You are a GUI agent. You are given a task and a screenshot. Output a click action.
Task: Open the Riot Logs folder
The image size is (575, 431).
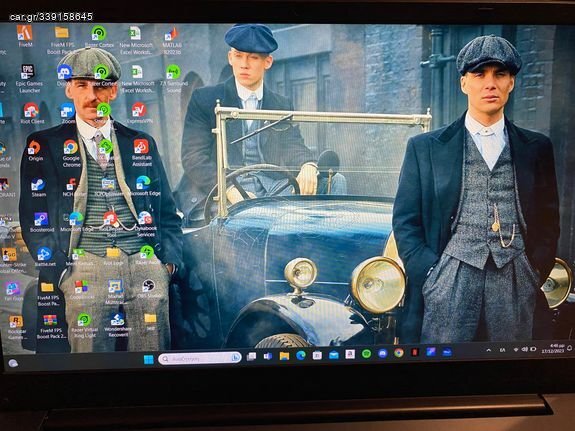pyautogui.click(x=113, y=256)
